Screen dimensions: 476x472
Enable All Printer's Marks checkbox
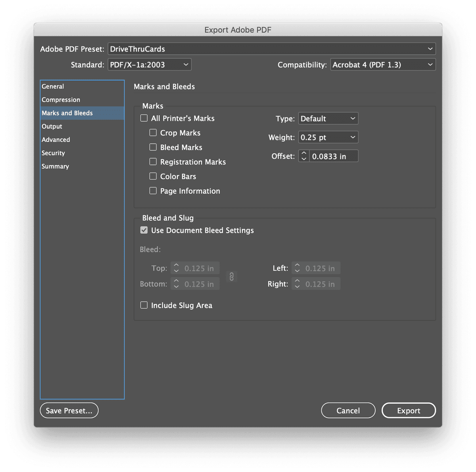click(144, 118)
